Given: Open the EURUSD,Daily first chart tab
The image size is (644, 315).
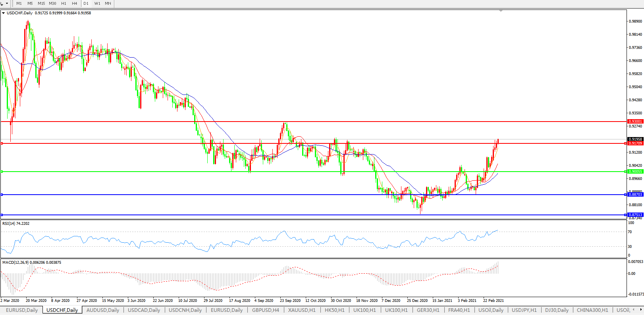Looking at the screenshot, I should pos(22,310).
